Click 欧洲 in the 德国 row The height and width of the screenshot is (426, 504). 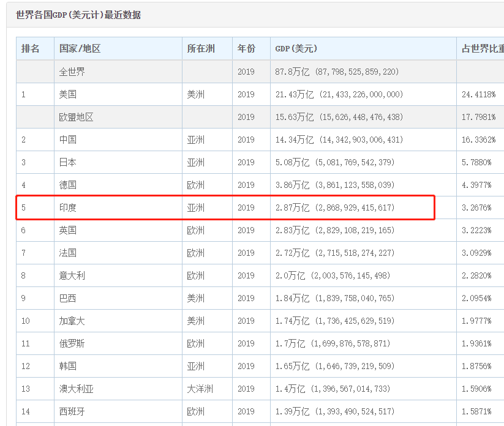coord(196,185)
